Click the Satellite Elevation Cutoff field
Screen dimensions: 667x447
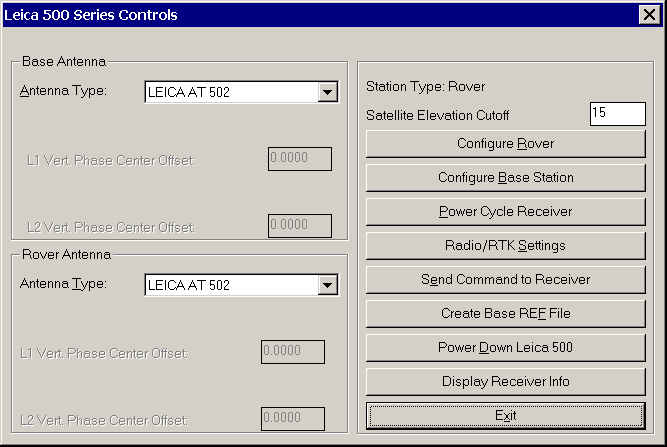click(616, 113)
